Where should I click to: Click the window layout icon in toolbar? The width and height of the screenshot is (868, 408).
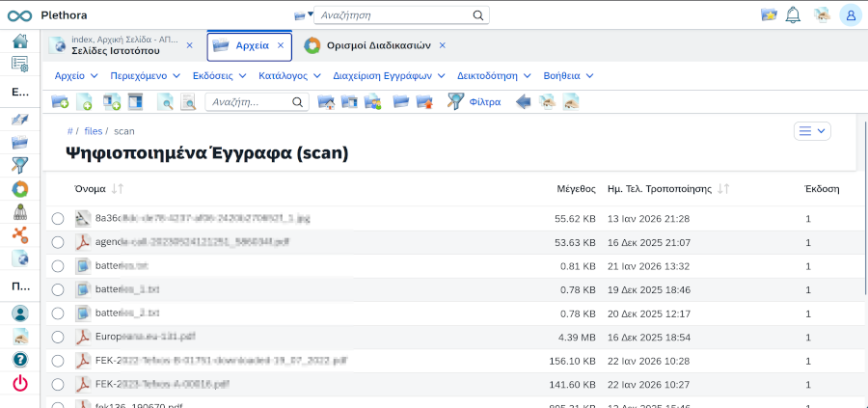pos(135,102)
